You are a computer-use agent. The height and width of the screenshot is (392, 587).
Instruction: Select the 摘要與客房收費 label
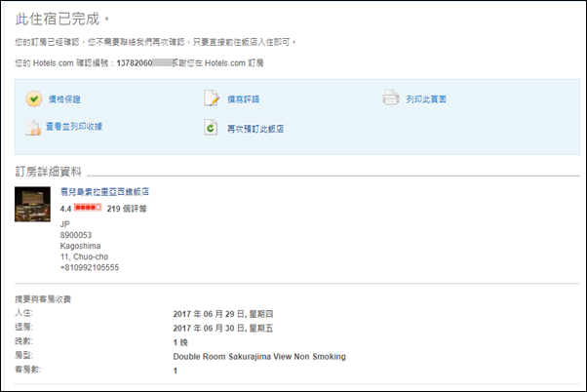point(43,299)
